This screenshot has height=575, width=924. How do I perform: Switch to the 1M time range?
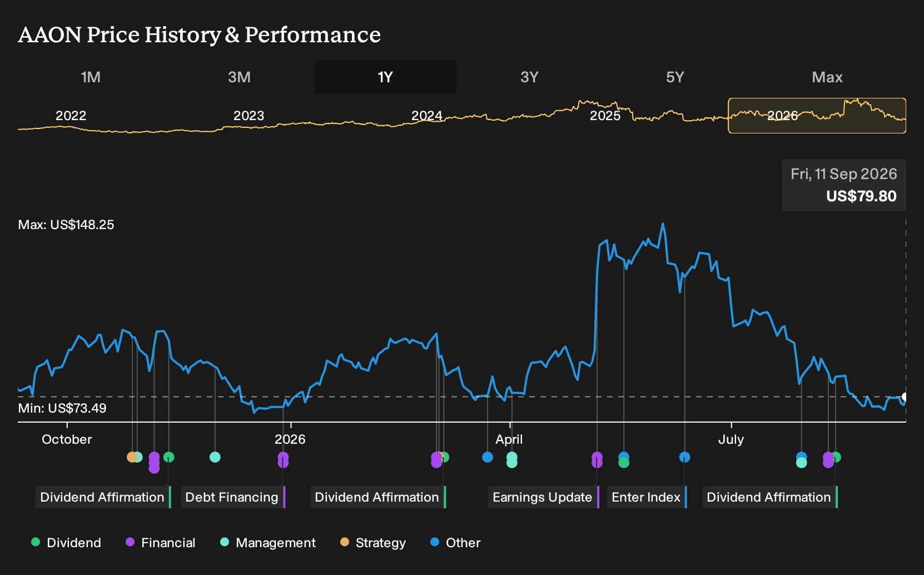click(91, 77)
